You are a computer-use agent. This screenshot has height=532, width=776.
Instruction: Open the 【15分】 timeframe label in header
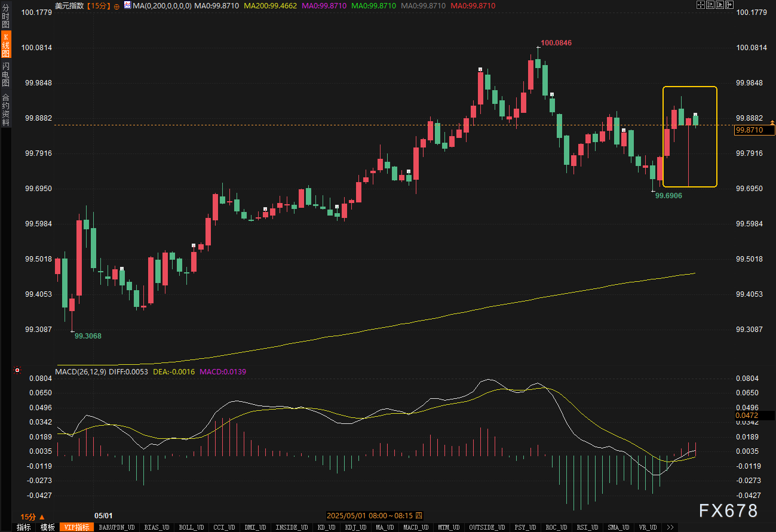[97, 5]
